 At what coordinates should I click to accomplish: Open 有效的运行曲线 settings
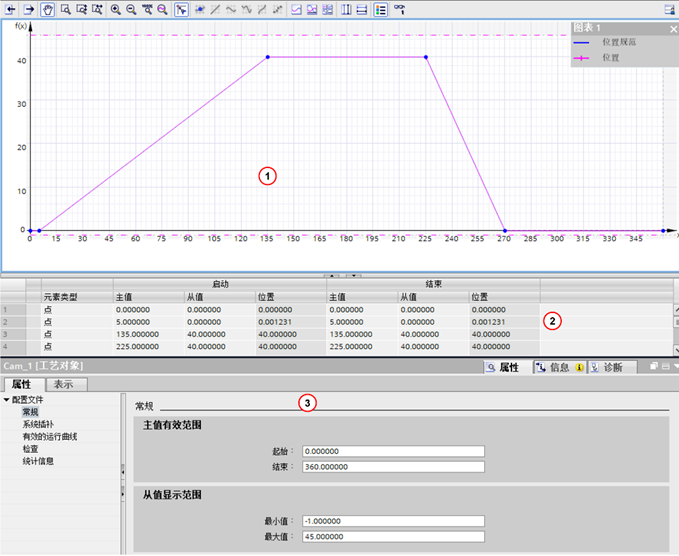[50, 437]
